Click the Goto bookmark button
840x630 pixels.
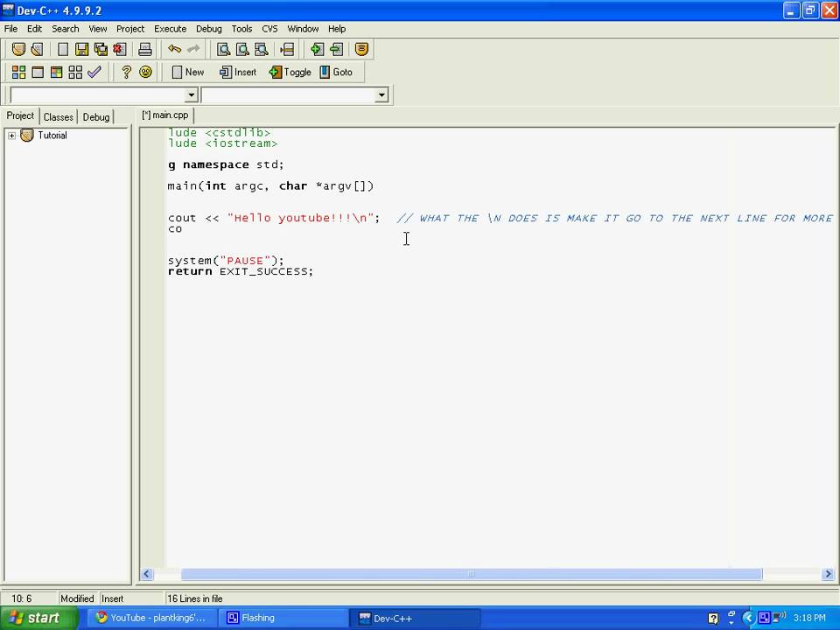[336, 72]
